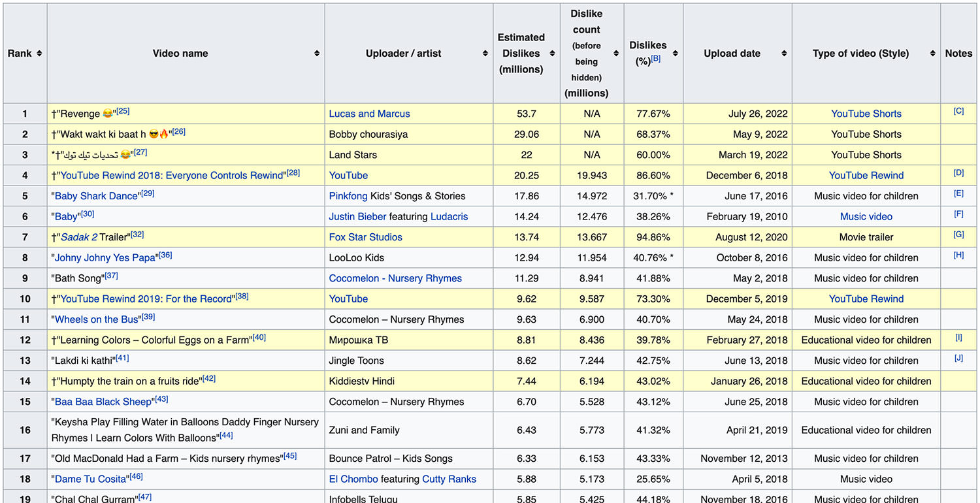Follow note [J] in row 13
Image resolution: width=980 pixels, height=503 pixels.
click(x=958, y=358)
